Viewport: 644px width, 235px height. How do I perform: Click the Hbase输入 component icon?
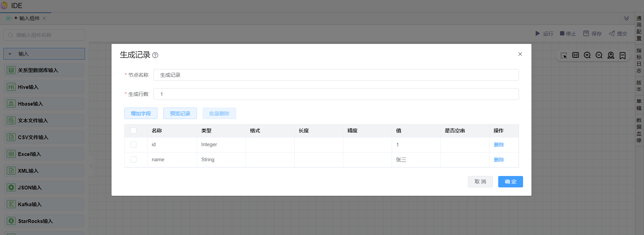click(11, 104)
